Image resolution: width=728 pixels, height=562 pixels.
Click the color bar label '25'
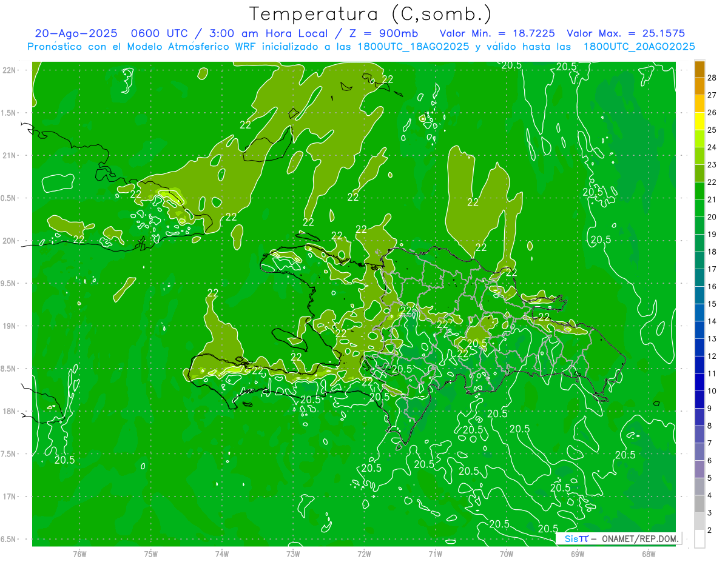pos(713,130)
